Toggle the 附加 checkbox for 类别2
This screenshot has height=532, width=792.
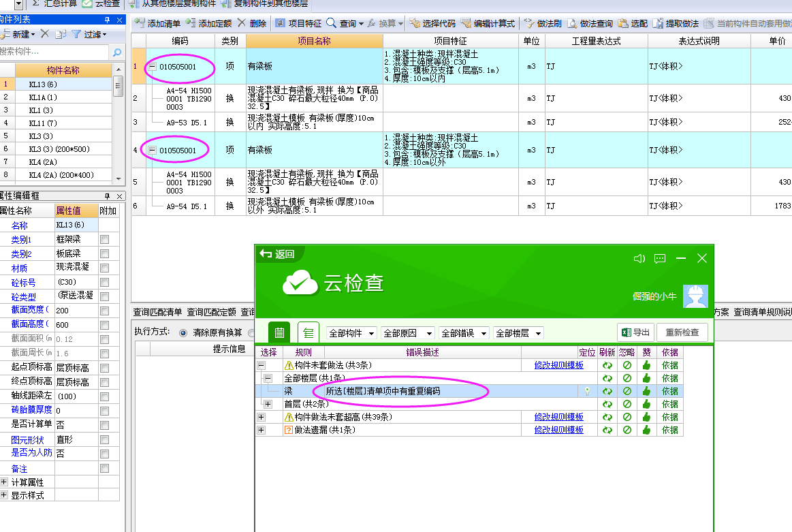click(105, 253)
